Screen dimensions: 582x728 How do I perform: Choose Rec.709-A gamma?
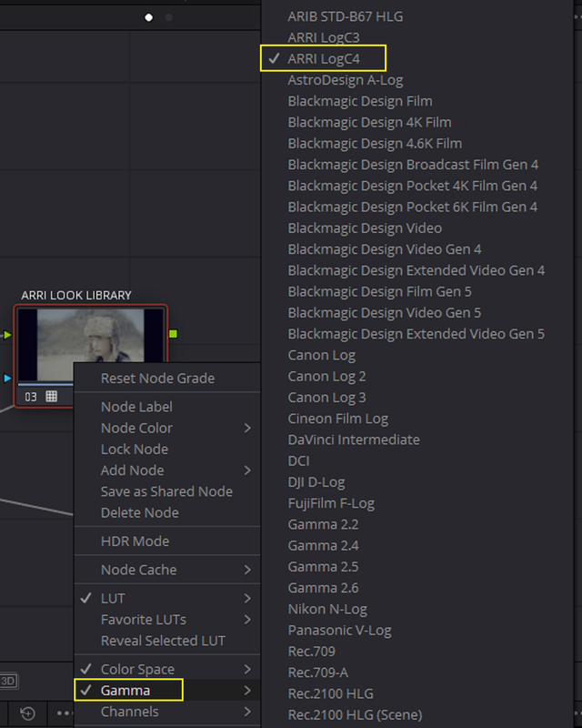(x=318, y=672)
